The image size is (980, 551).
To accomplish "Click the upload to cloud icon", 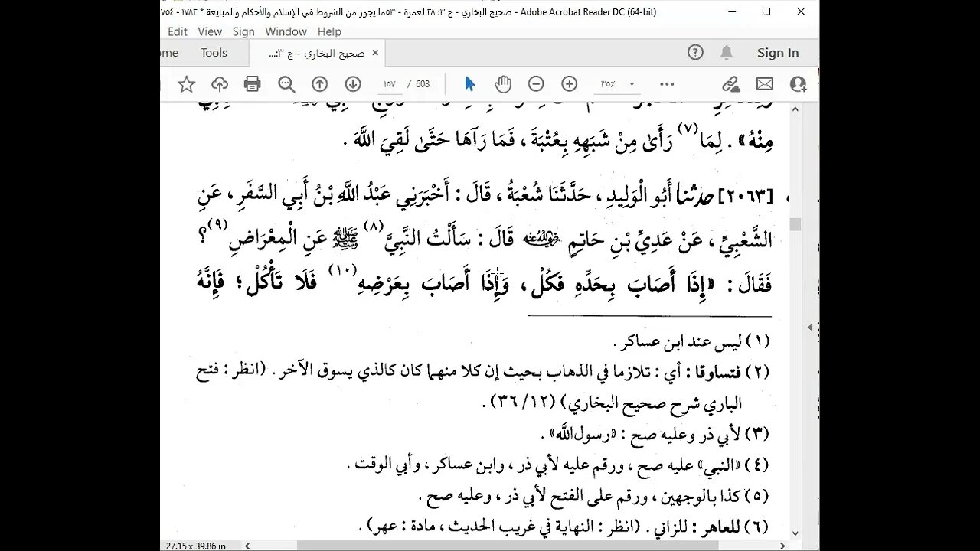I will 220,84.
